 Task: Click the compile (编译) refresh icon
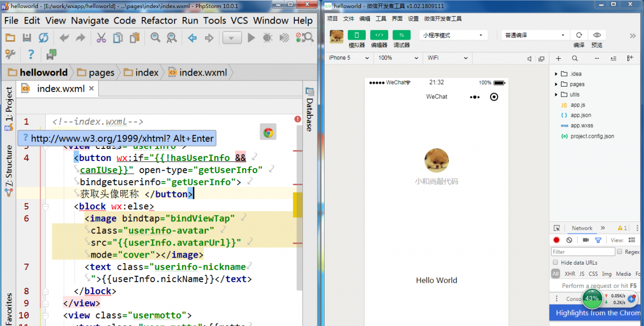coord(579,35)
